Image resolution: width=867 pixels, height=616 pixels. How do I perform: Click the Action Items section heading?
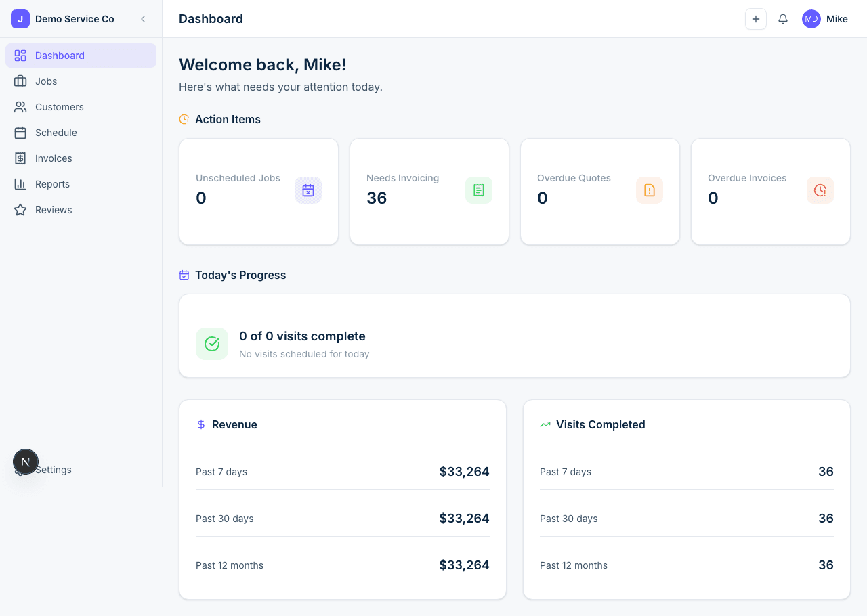coord(228,119)
